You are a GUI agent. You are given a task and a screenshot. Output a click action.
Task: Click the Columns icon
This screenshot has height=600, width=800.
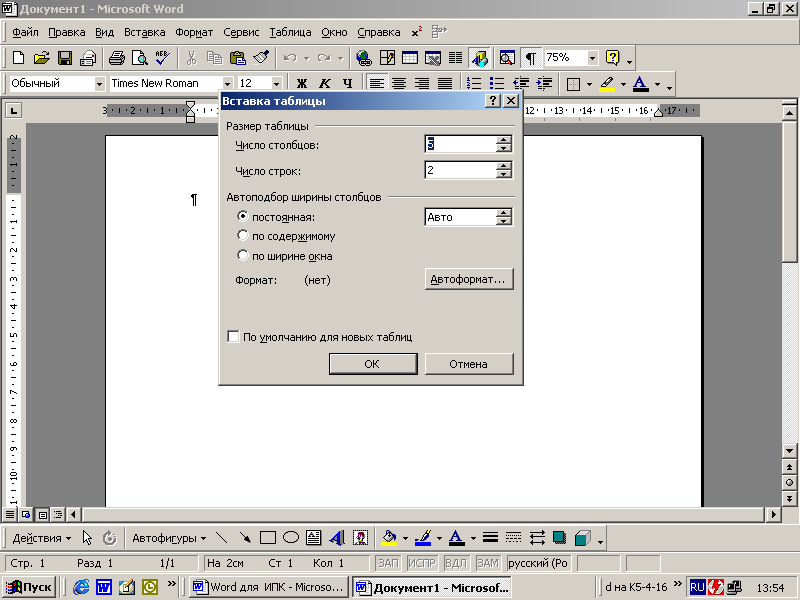click(x=455, y=58)
